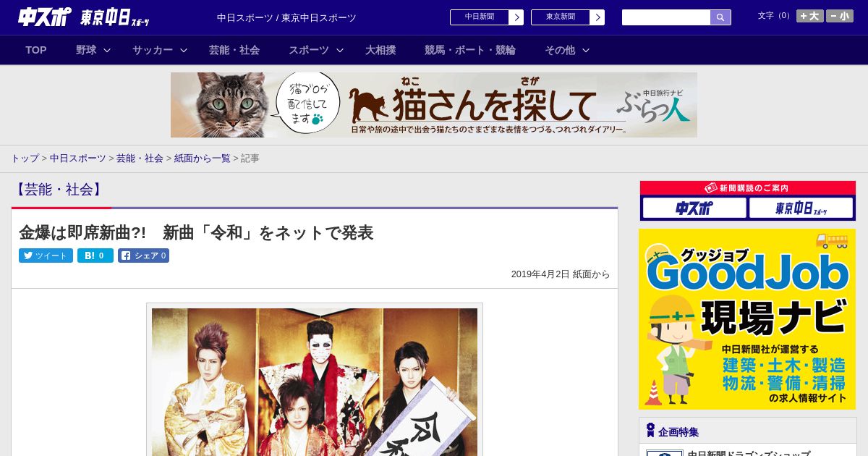868x456 pixels.
Task: Click the 東京中日スポーツ logo
Action: [114, 17]
